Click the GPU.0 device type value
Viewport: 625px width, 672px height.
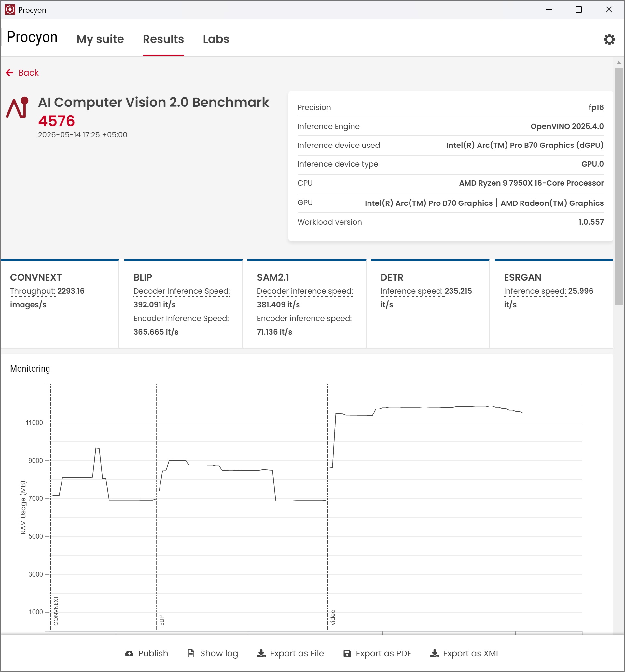tap(592, 164)
